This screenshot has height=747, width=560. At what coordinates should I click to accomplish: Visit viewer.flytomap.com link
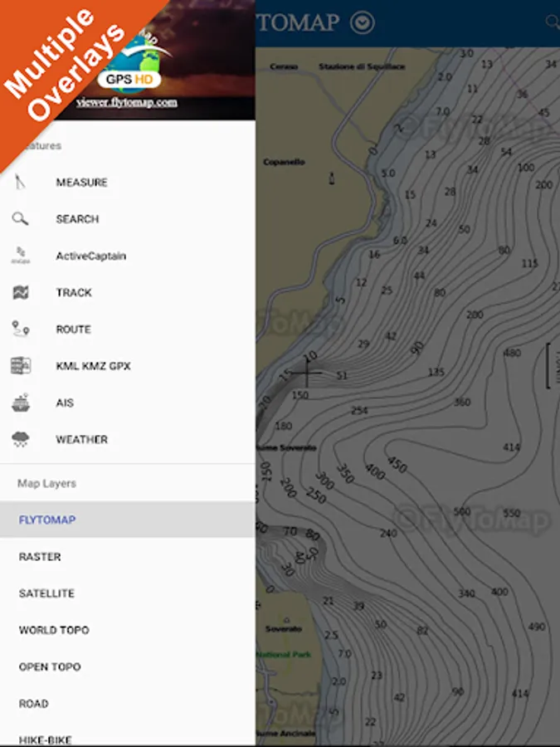[127, 102]
